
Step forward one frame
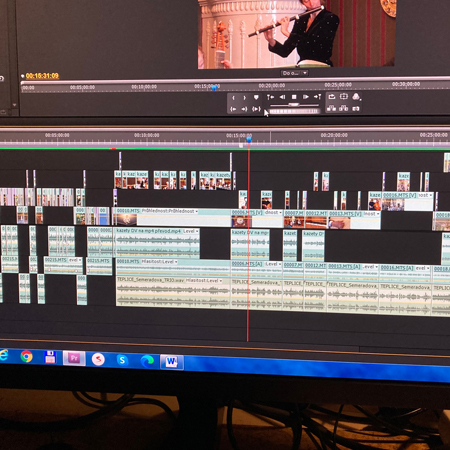point(305,97)
